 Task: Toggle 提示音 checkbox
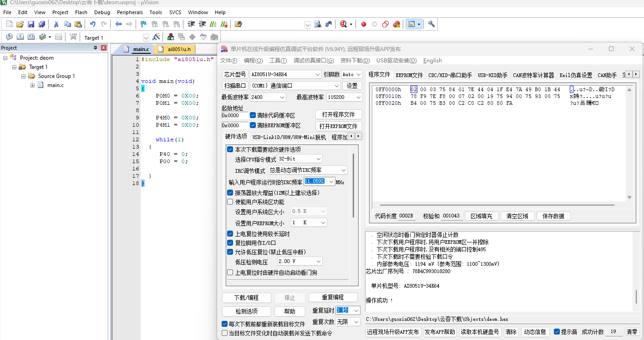coord(557,332)
